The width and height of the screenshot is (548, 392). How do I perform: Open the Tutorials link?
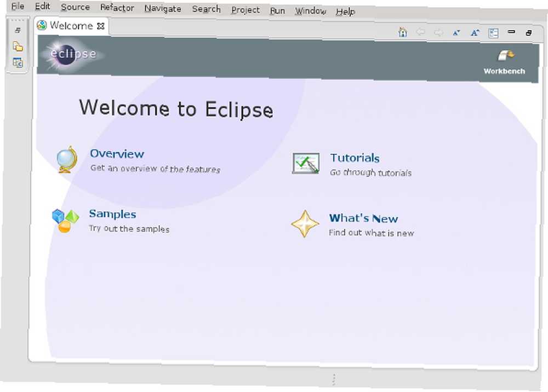[355, 158]
